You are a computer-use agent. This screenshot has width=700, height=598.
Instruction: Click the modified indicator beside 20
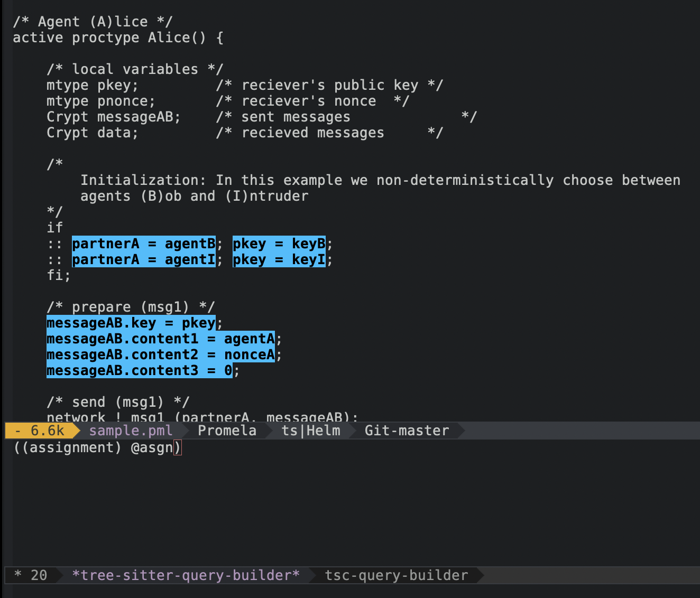tap(18, 575)
